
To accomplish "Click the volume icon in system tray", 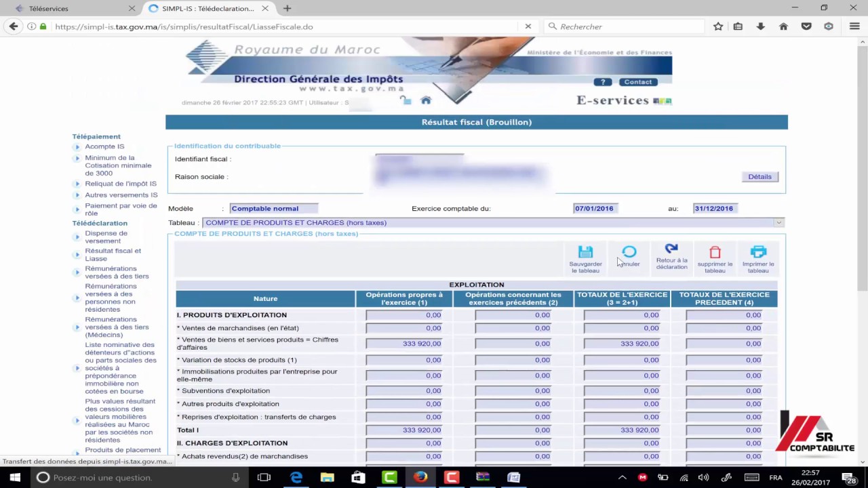I will point(705,477).
